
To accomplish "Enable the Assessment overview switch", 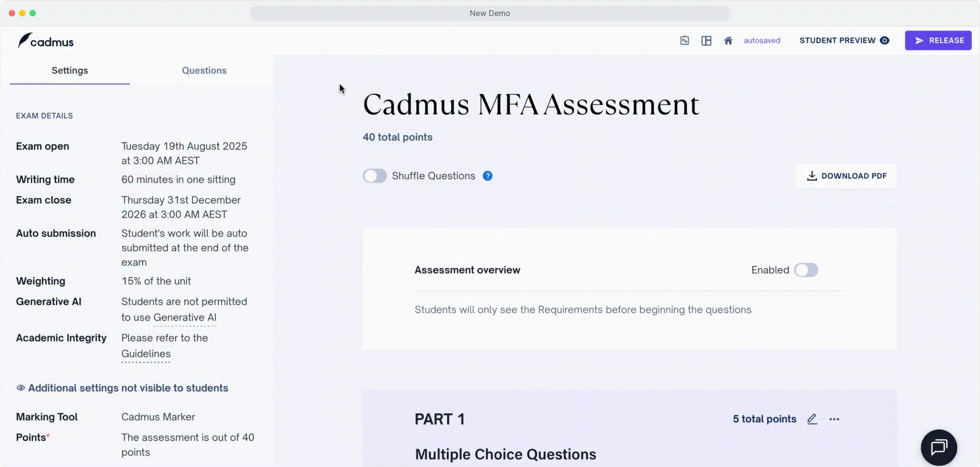I will (x=806, y=270).
